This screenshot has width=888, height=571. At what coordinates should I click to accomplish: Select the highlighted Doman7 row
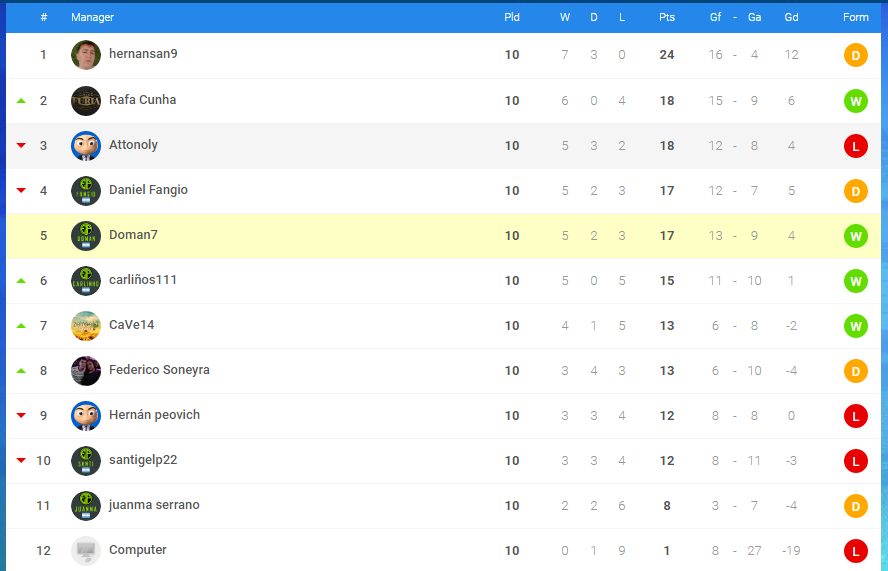[x=443, y=236]
